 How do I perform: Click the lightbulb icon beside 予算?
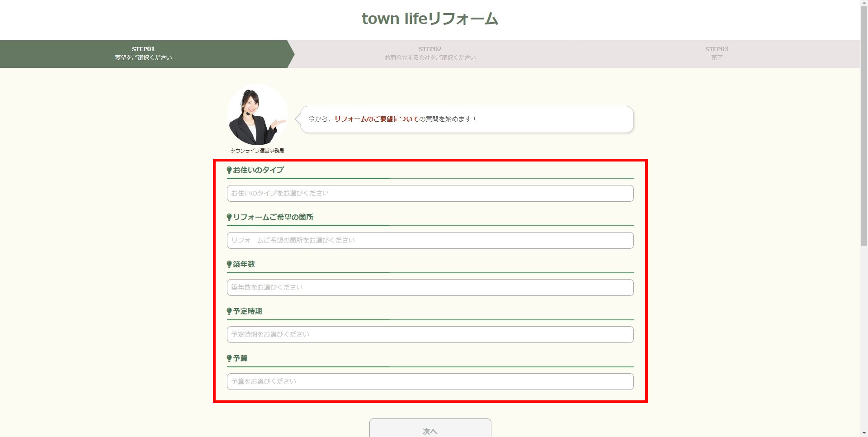point(229,358)
